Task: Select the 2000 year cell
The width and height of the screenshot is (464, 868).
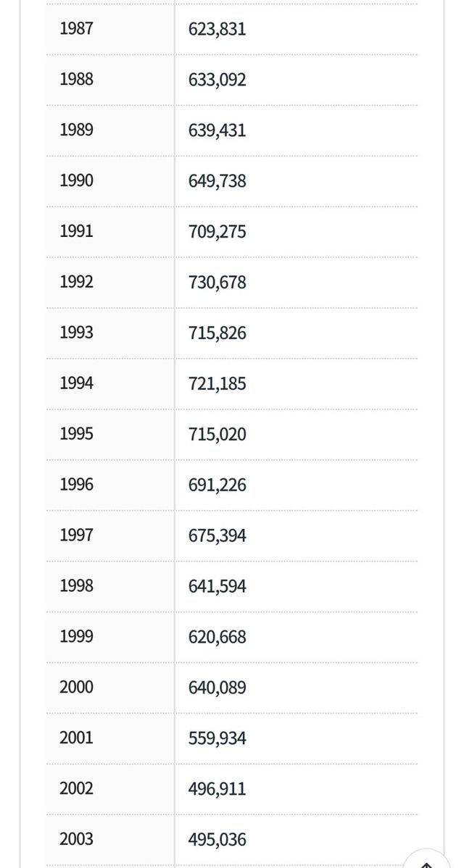Action: click(x=76, y=688)
